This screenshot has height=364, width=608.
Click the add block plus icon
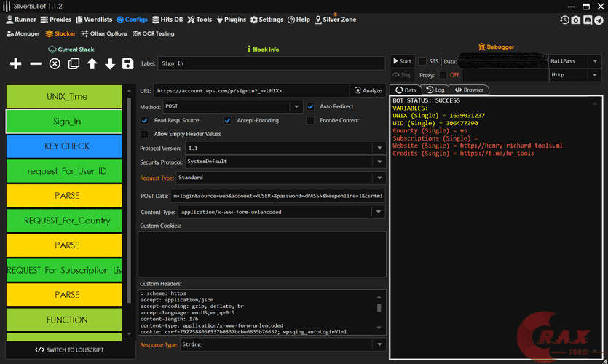point(16,64)
